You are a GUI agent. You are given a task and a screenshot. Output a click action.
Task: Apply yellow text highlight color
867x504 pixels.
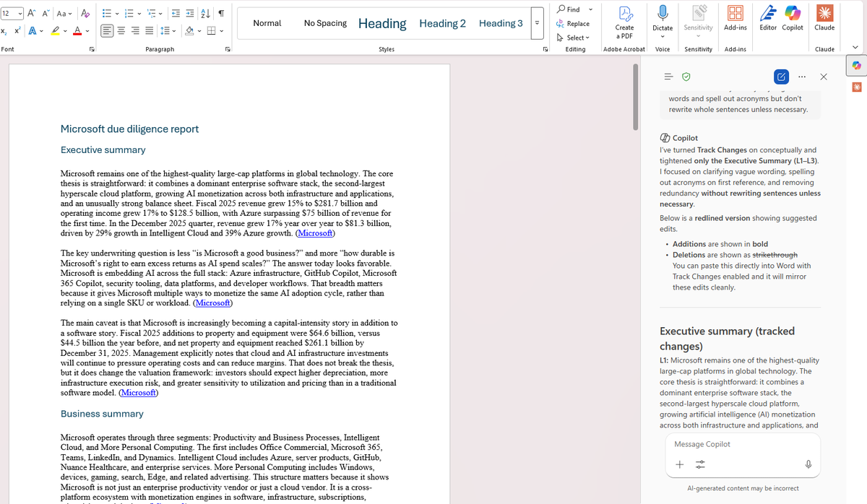pyautogui.click(x=55, y=30)
